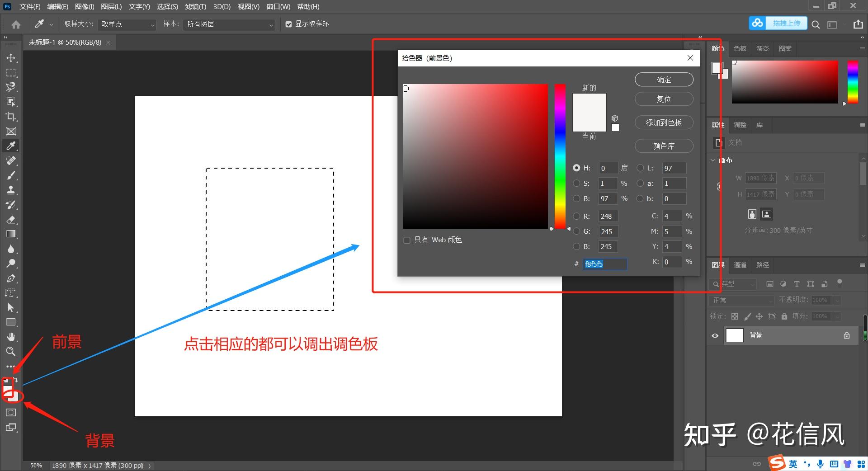This screenshot has height=471, width=868.
Task: Select the Clone Stamp tool
Action: [x=11, y=190]
